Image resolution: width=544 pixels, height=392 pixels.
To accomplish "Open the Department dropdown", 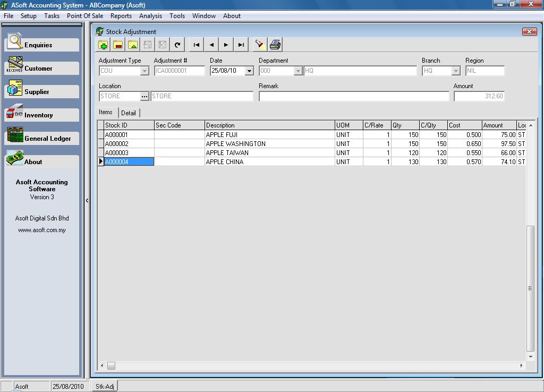I will pos(297,71).
